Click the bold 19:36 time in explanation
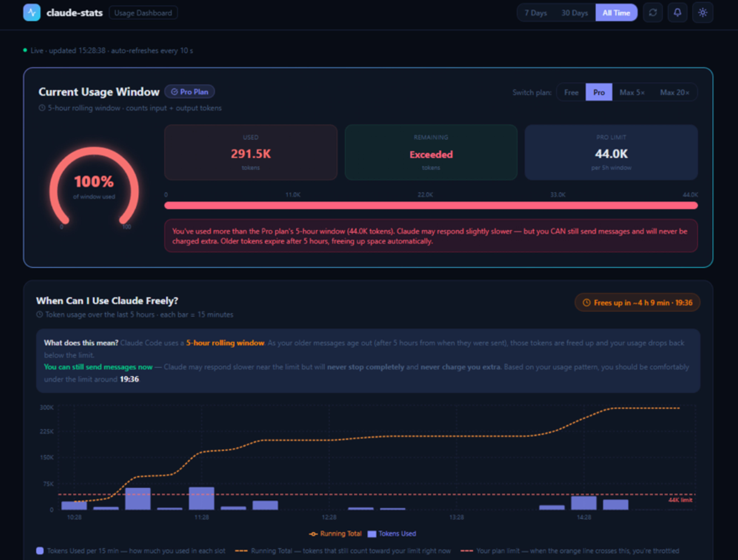 (x=130, y=379)
